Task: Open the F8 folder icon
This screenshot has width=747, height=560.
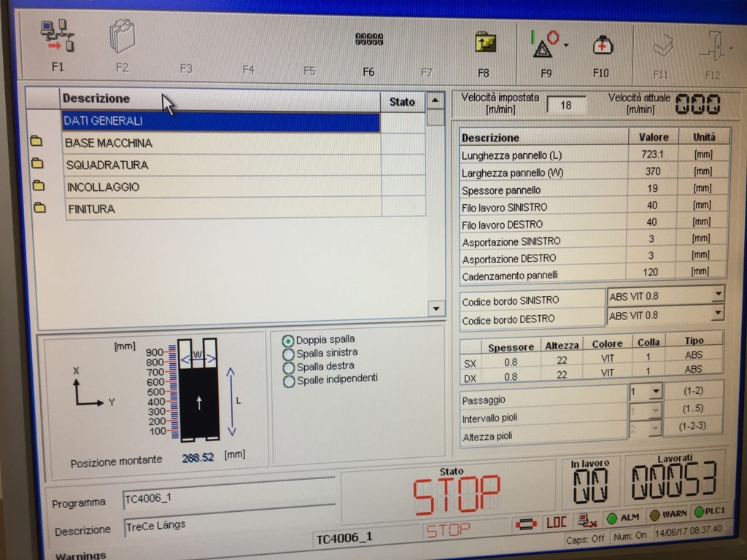Action: coord(485,43)
